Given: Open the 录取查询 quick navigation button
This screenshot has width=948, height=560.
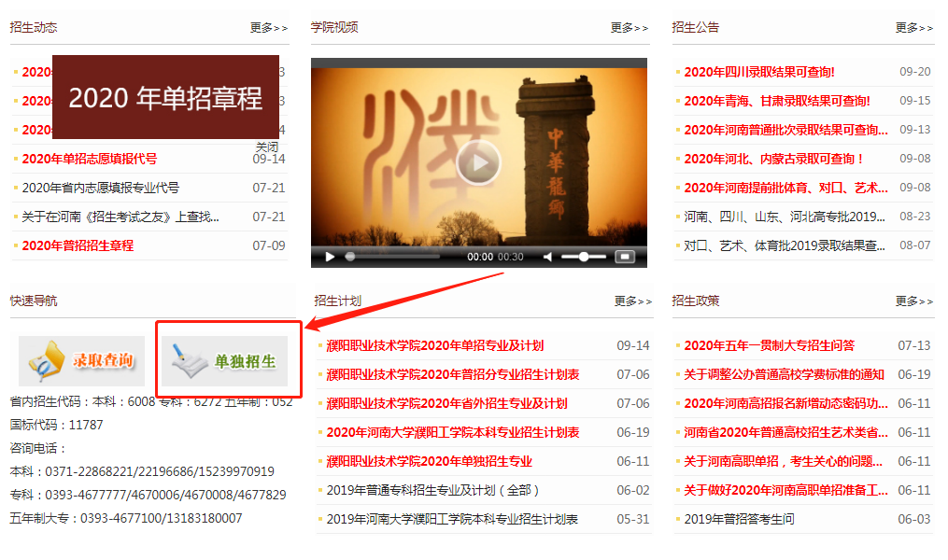Looking at the screenshot, I should coord(81,361).
